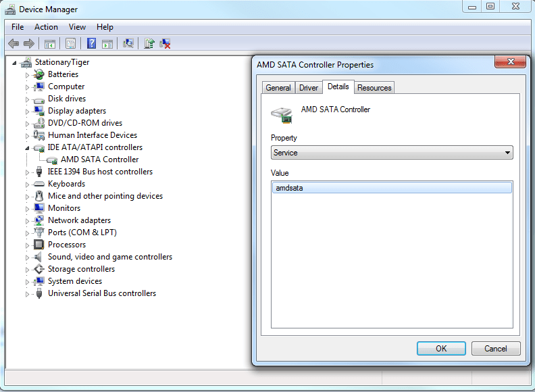Expand the Batteries node arrow
The height and width of the screenshot is (392, 535).
click(27, 75)
